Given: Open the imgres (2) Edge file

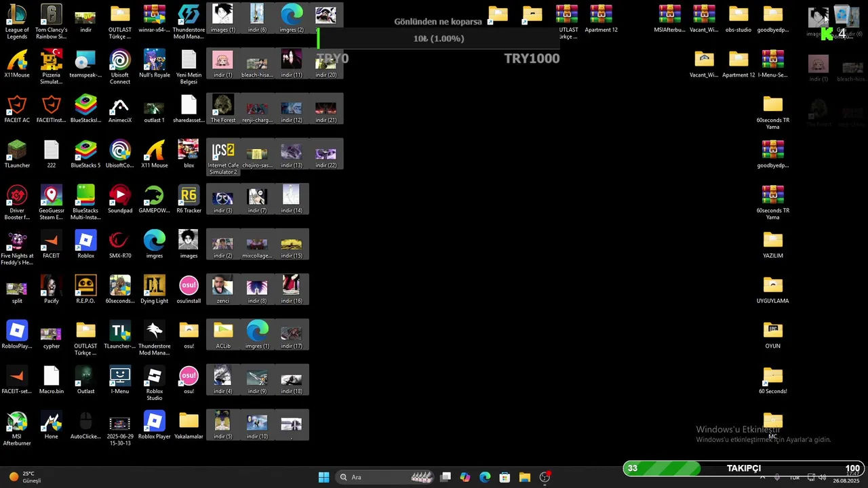Looking at the screenshot, I should tap(292, 18).
